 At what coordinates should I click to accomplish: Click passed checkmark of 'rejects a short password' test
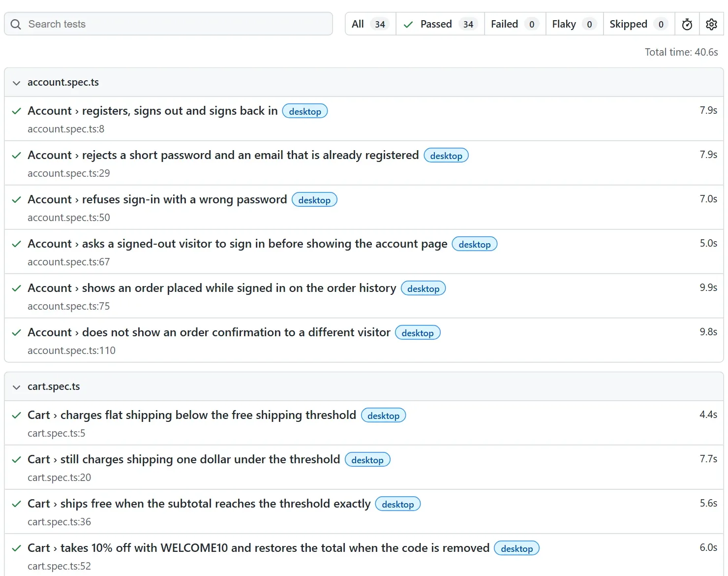[16, 156]
